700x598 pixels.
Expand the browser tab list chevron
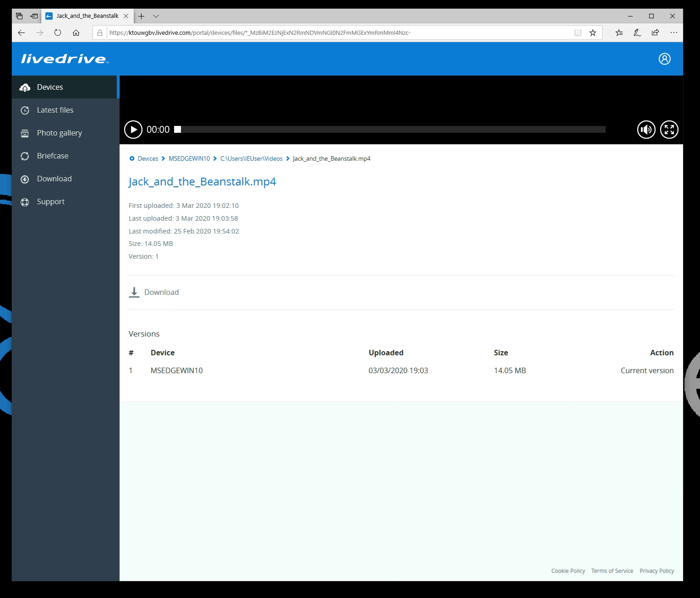pyautogui.click(x=156, y=16)
